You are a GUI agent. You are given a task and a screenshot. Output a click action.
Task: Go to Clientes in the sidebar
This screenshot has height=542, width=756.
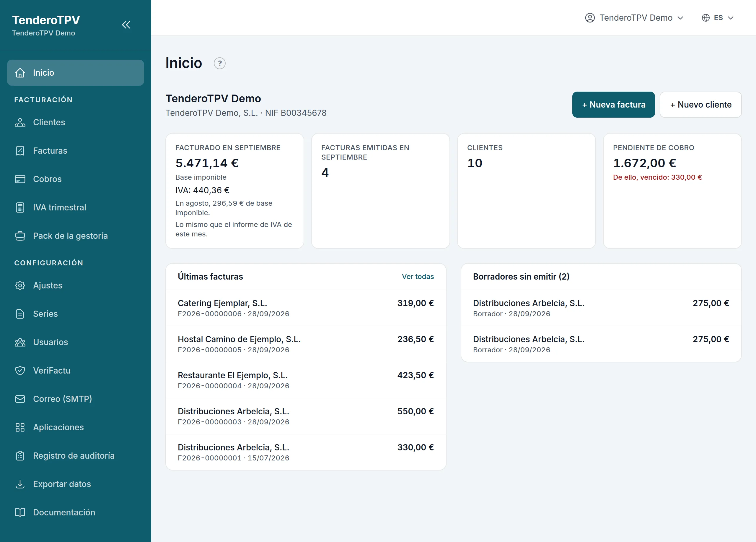coord(76,122)
